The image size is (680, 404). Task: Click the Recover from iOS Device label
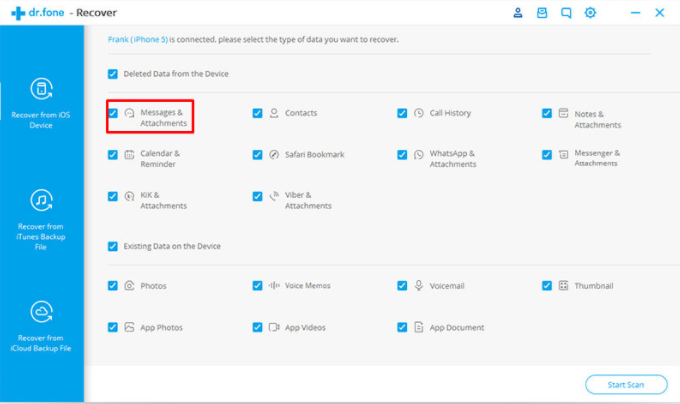pyautogui.click(x=41, y=120)
